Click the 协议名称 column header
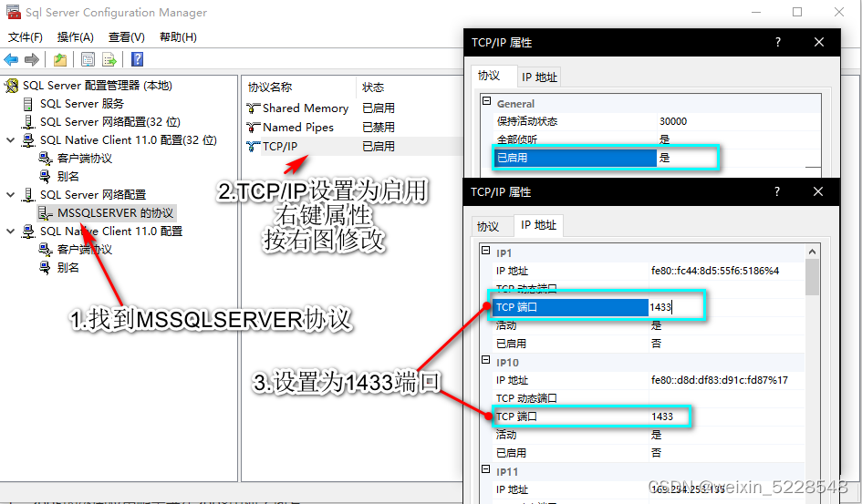The image size is (862, 504). (299, 87)
